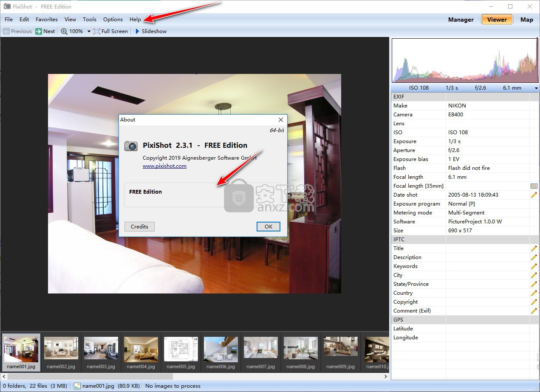Click the image file icon in status bar
Screen dimensions: 540x392
coord(77,386)
